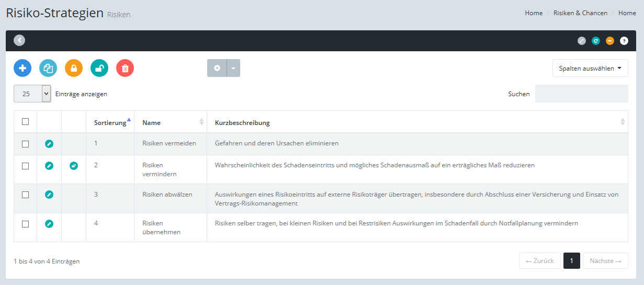Screen dimensions: 644x285
Task: Click inside the 'Suchen' search field
Action: point(581,94)
